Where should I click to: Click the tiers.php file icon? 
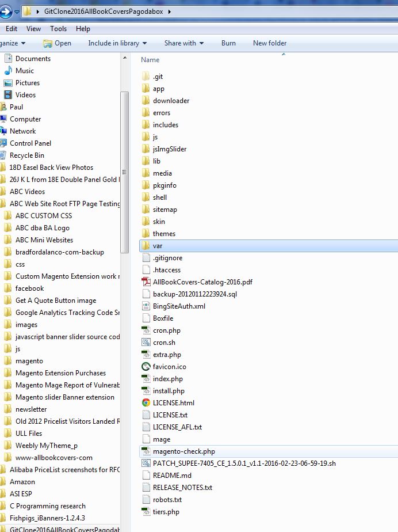[x=146, y=511]
